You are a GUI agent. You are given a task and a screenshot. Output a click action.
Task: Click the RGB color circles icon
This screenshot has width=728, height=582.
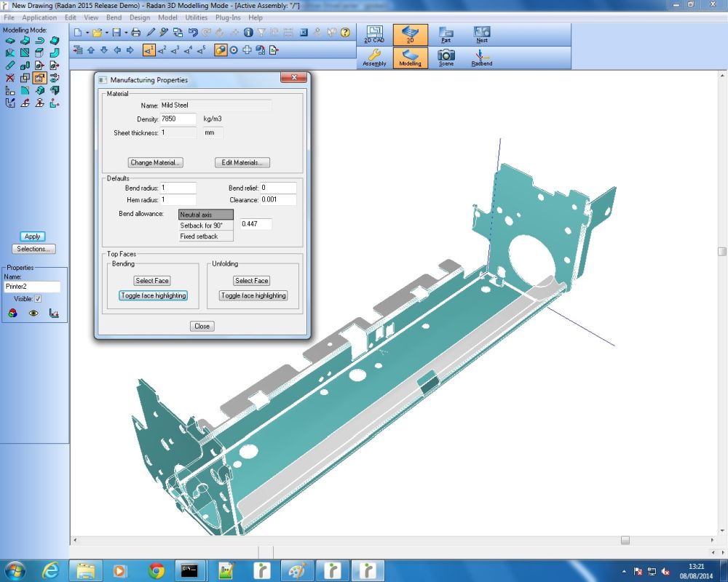12,314
